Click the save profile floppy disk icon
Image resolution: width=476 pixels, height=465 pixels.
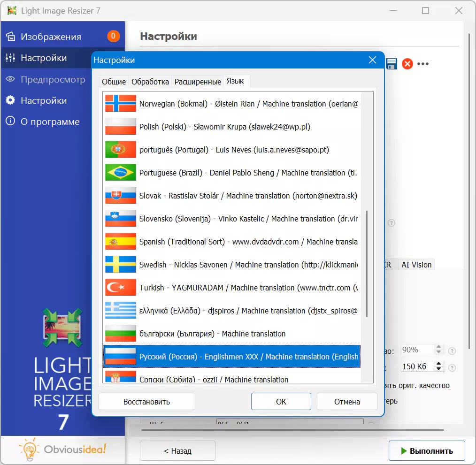(x=392, y=64)
